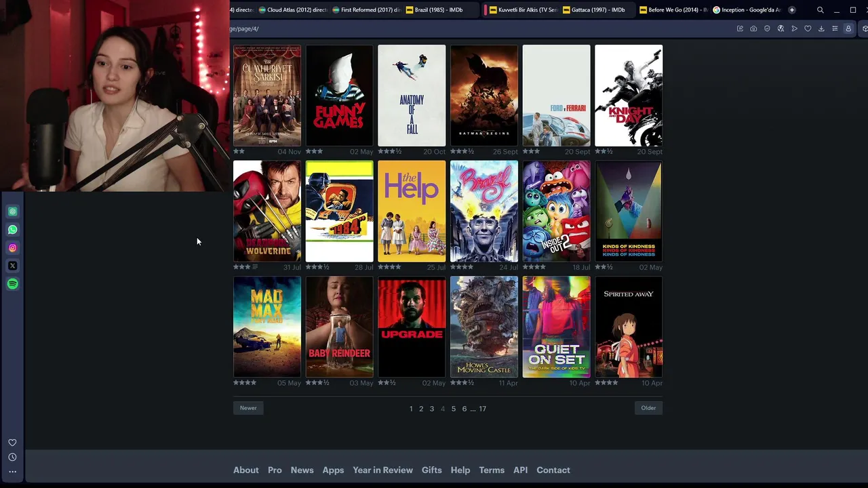The image size is (868, 488).
Task: Go to page 3 of diary
Action: click(432, 409)
